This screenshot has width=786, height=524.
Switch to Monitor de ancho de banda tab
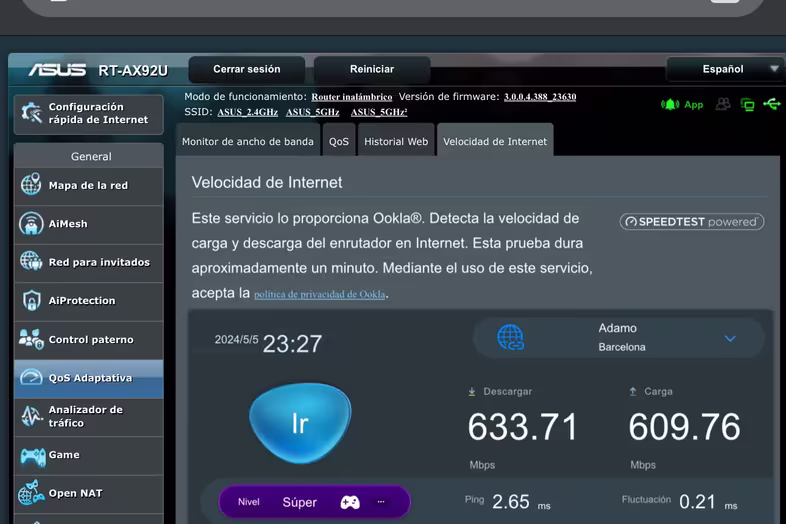tap(248, 141)
